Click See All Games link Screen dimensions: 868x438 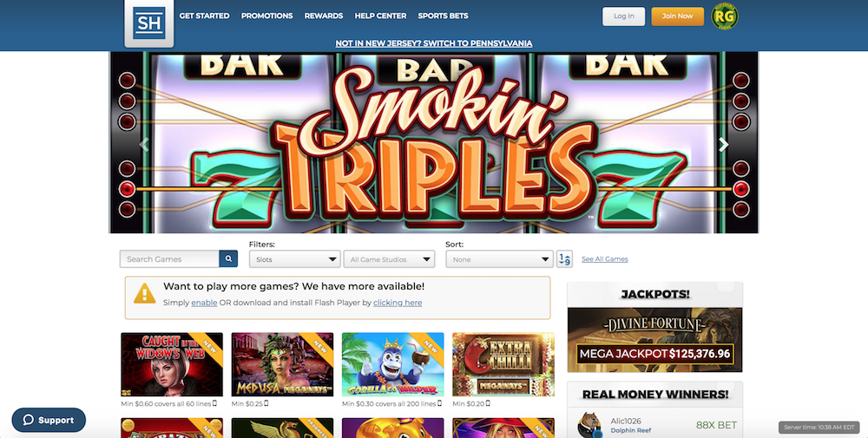click(604, 258)
